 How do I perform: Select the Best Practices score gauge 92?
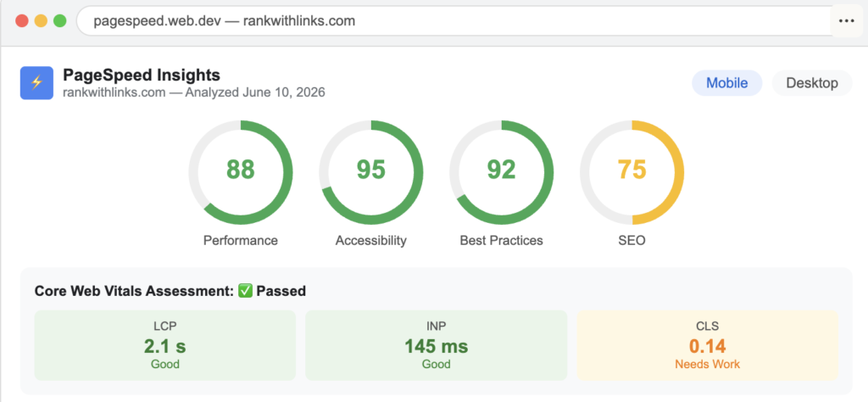[x=502, y=172]
